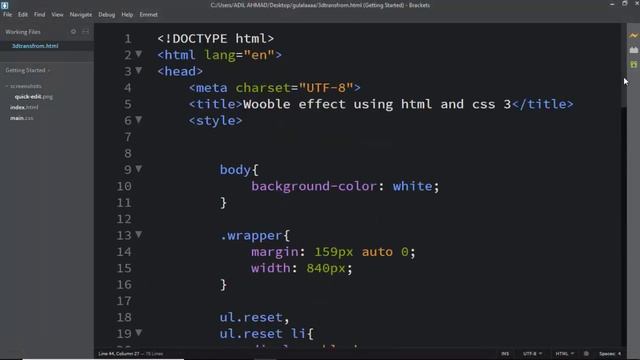Click the lang="en" attribute on line 2
This screenshot has height=360, width=640.
click(239, 55)
